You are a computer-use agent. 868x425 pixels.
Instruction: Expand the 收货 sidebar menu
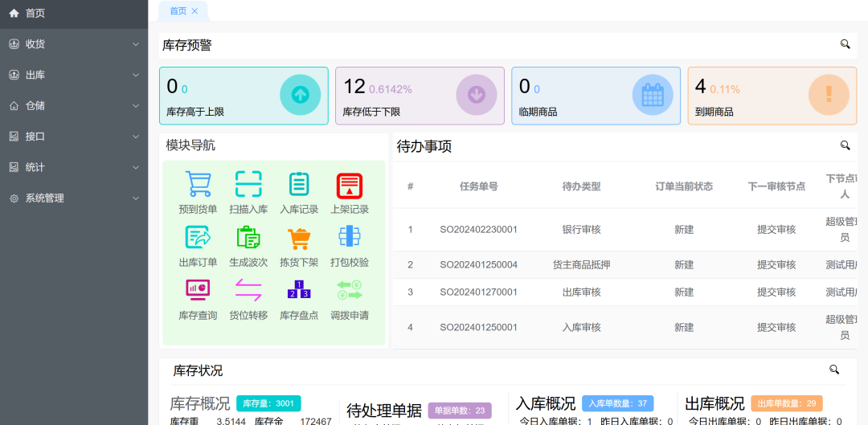point(74,44)
